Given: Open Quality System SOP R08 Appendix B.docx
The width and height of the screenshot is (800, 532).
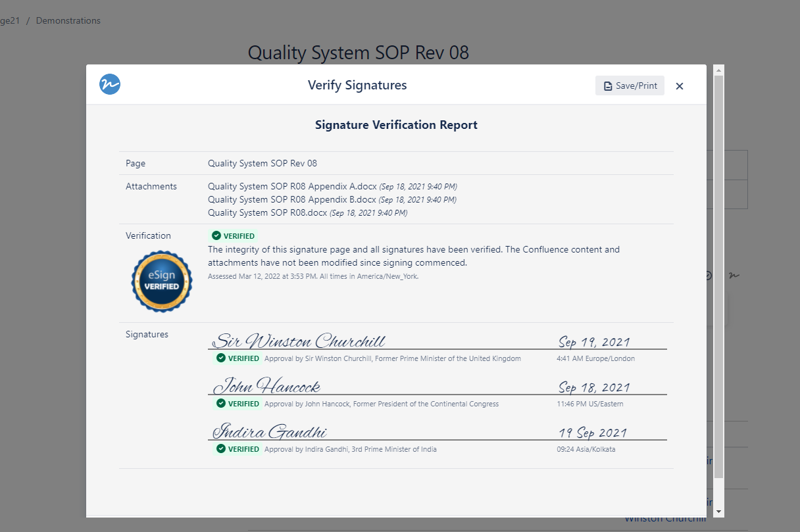Looking at the screenshot, I should click(x=292, y=200).
